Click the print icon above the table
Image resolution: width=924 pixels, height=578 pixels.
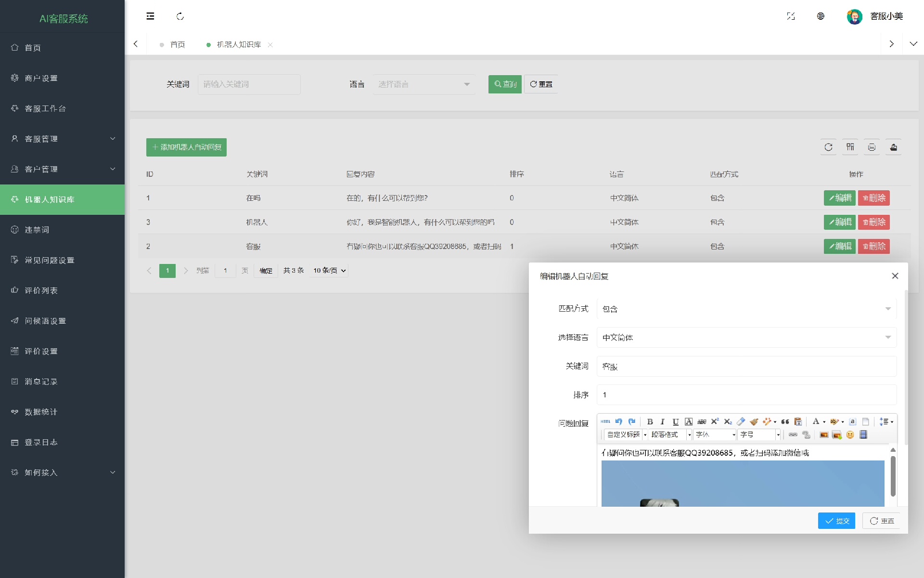point(872,147)
